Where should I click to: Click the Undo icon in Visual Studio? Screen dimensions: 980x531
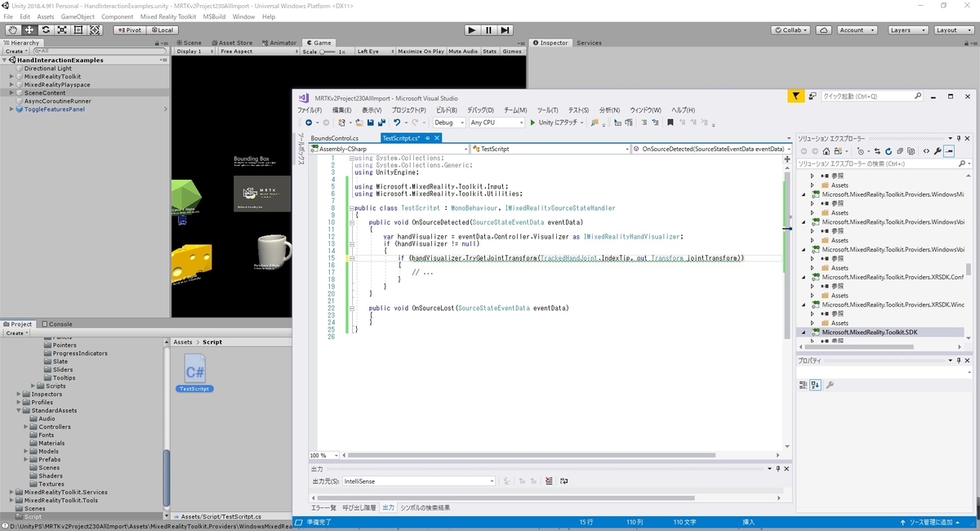(398, 123)
